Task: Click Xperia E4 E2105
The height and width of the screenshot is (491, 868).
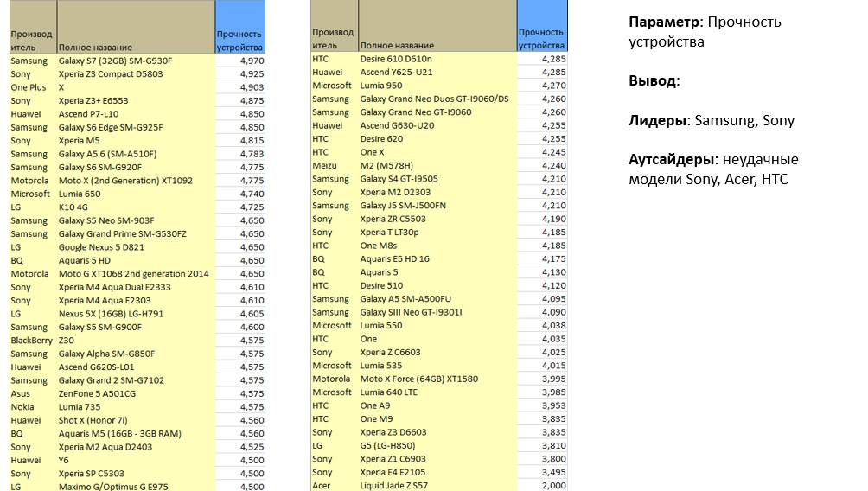Action: [x=393, y=472]
